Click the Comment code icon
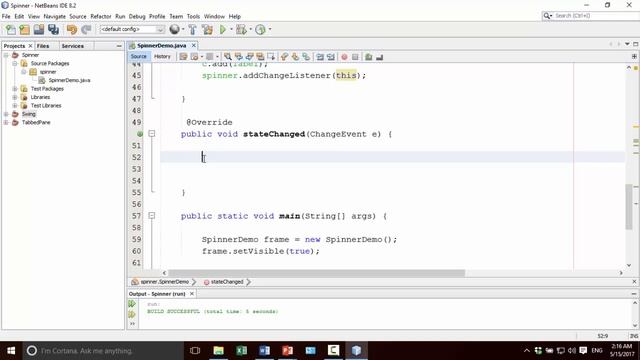Viewport: 640px width, 360px height. (x=369, y=57)
